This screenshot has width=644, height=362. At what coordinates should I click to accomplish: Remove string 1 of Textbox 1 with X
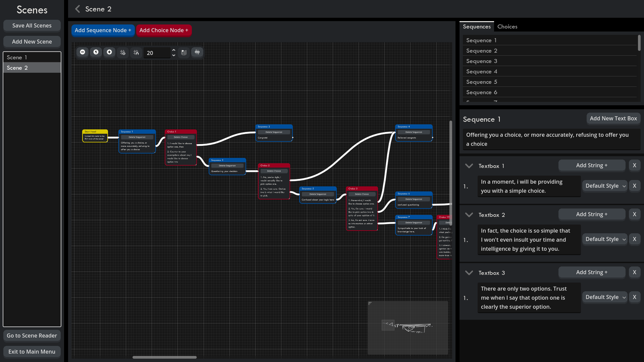click(x=634, y=186)
